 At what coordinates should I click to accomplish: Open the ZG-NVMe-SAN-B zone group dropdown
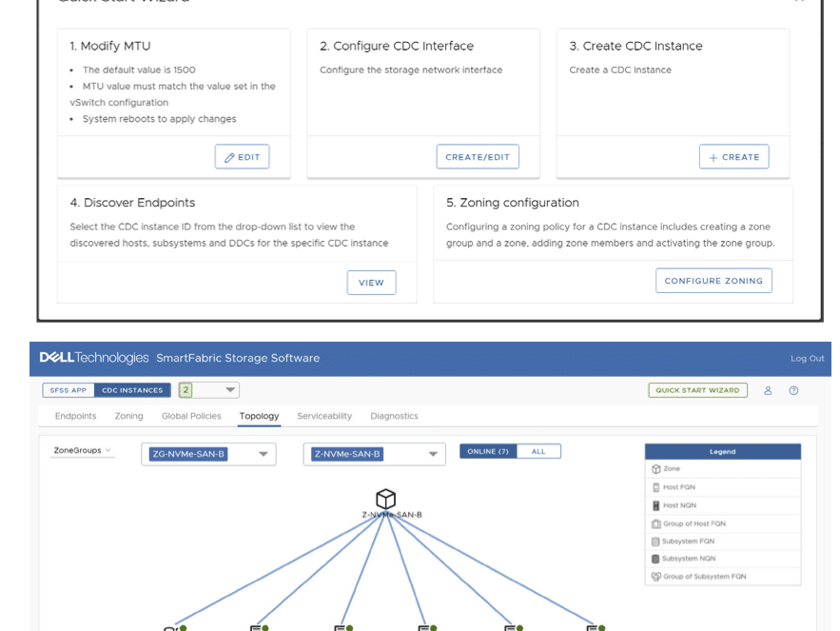click(x=209, y=454)
